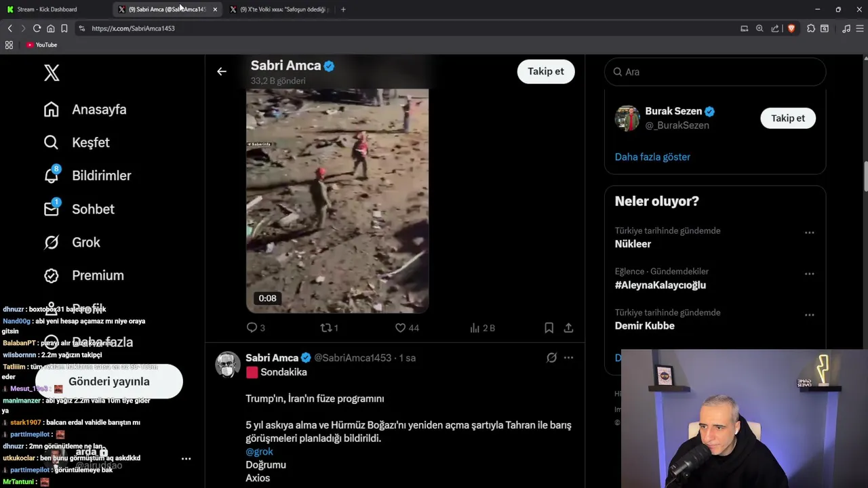Open the YouTube bookmark
Screen dimensions: 868x488
coord(41,45)
